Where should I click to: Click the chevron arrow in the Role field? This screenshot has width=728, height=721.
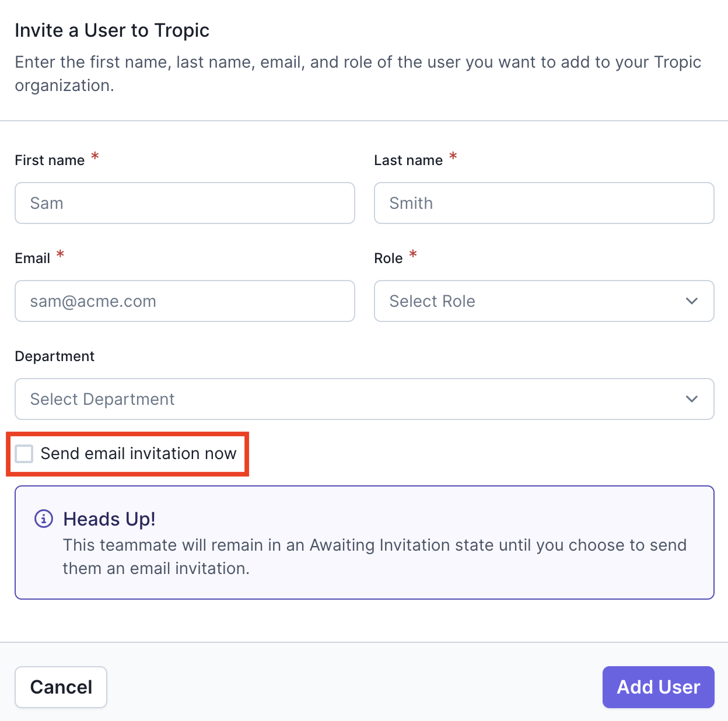692,301
